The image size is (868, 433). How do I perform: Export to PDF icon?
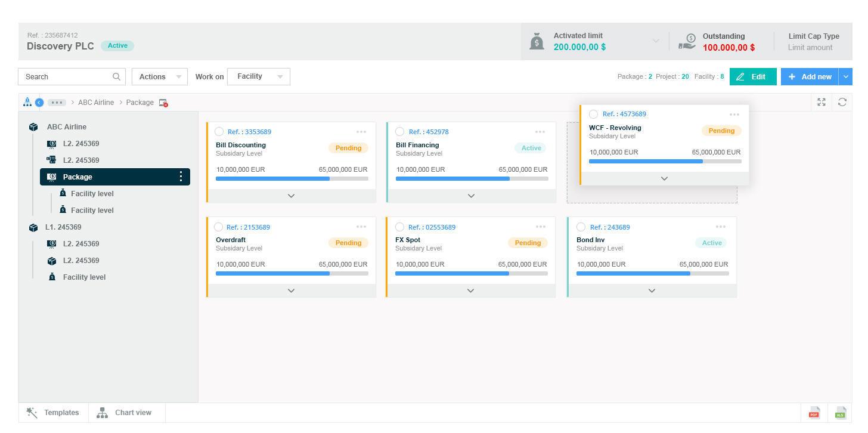click(x=814, y=413)
